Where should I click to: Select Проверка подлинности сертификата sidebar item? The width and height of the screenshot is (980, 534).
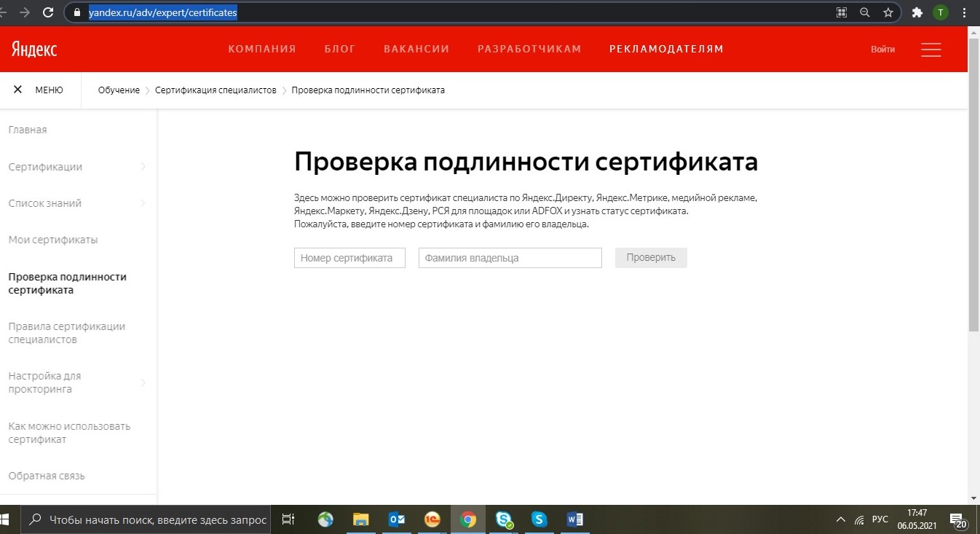(x=67, y=283)
